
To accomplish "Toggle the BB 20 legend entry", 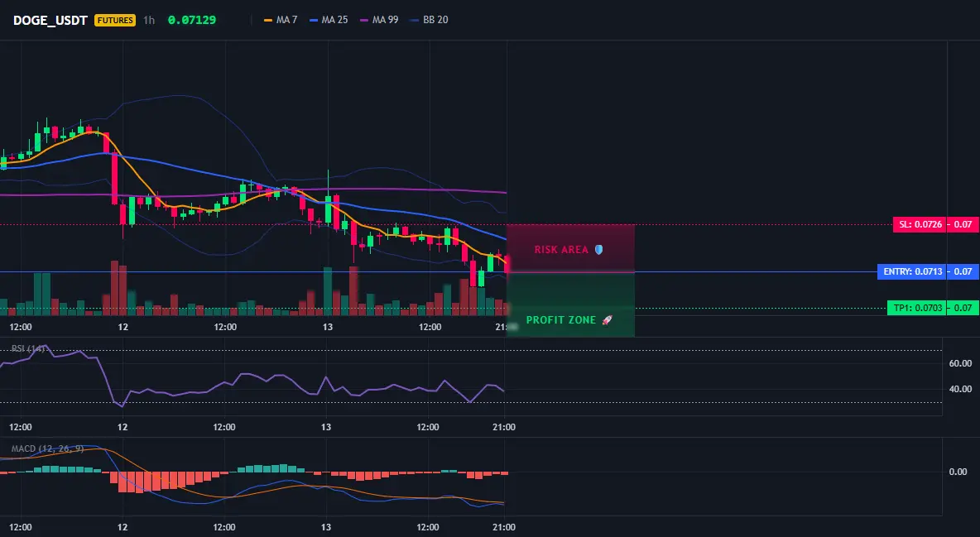I will point(430,20).
